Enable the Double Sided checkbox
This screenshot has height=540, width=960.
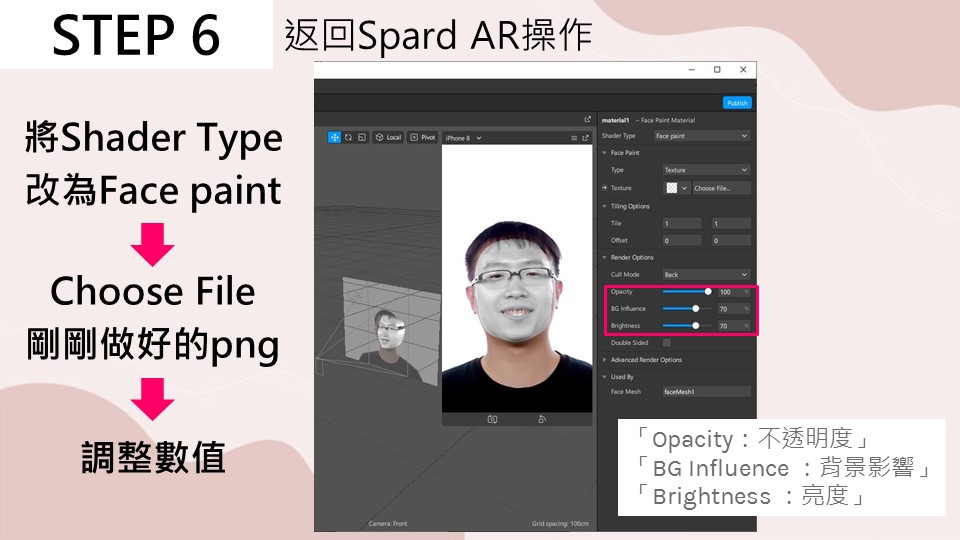[667, 343]
